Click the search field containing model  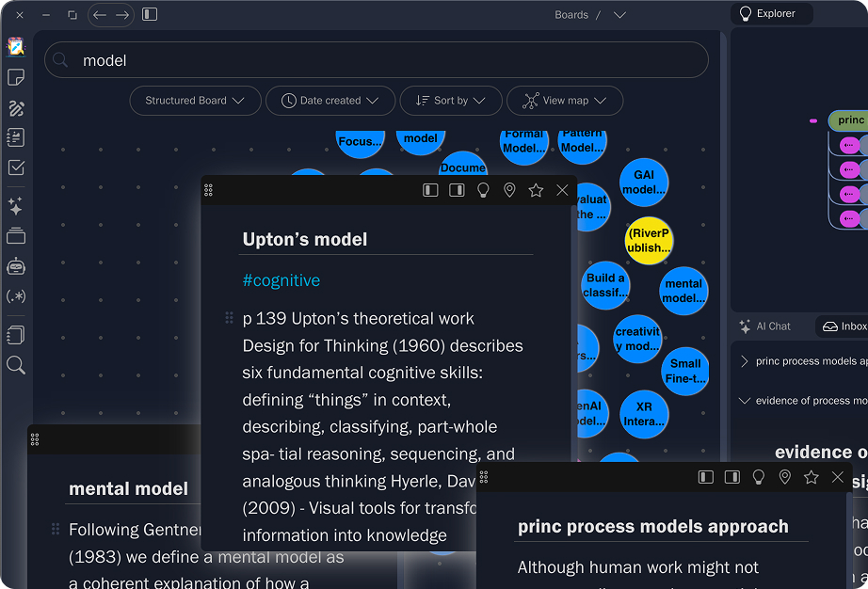pyautogui.click(x=377, y=60)
